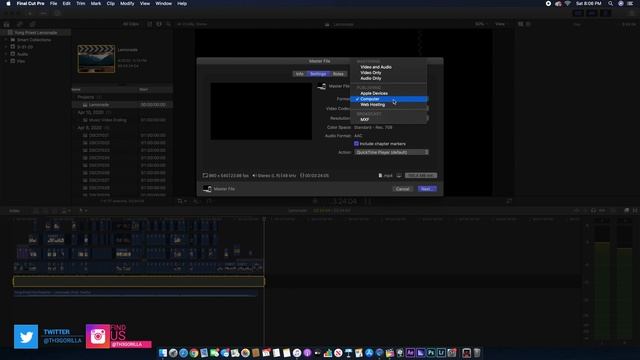The image size is (640, 360).
Task: Click Next in the Master File dialog
Action: (x=427, y=189)
